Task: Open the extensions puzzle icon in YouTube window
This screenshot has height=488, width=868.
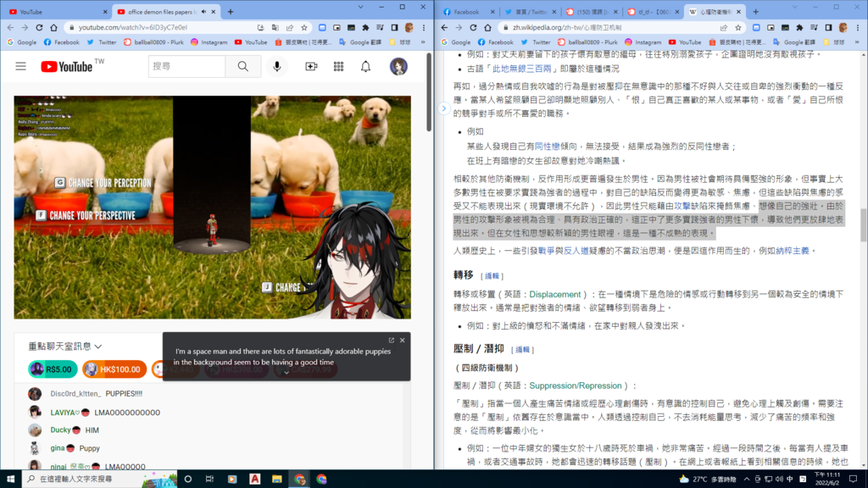Action: 365,27
